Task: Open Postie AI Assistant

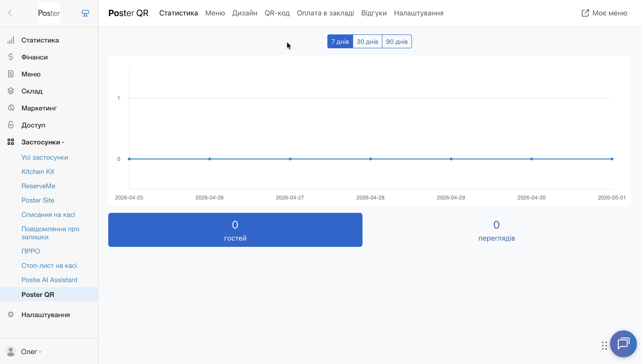Action: click(x=49, y=280)
